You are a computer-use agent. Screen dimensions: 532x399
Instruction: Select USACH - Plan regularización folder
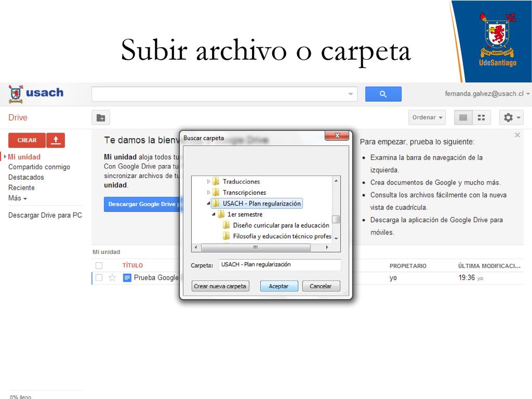click(262, 203)
